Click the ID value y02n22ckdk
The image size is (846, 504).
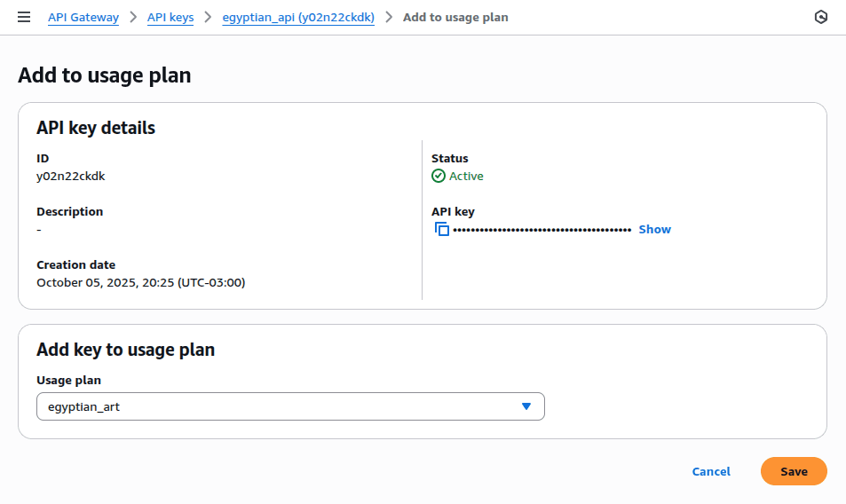pos(71,176)
